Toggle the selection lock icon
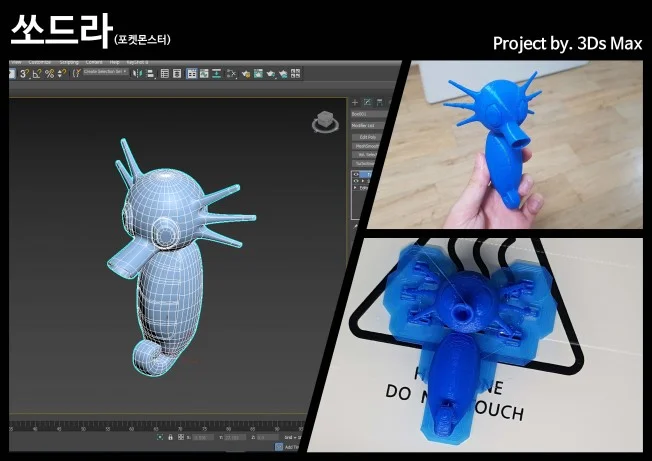This screenshot has width=652, height=461. click(x=170, y=437)
